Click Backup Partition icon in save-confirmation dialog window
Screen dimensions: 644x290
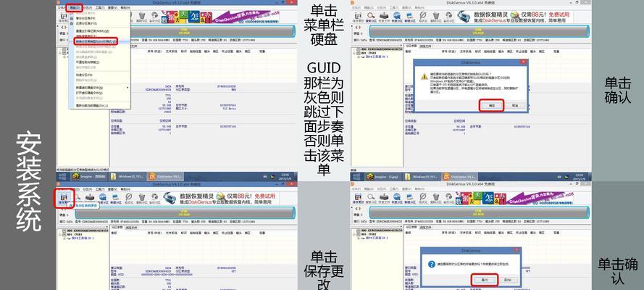point(449,199)
